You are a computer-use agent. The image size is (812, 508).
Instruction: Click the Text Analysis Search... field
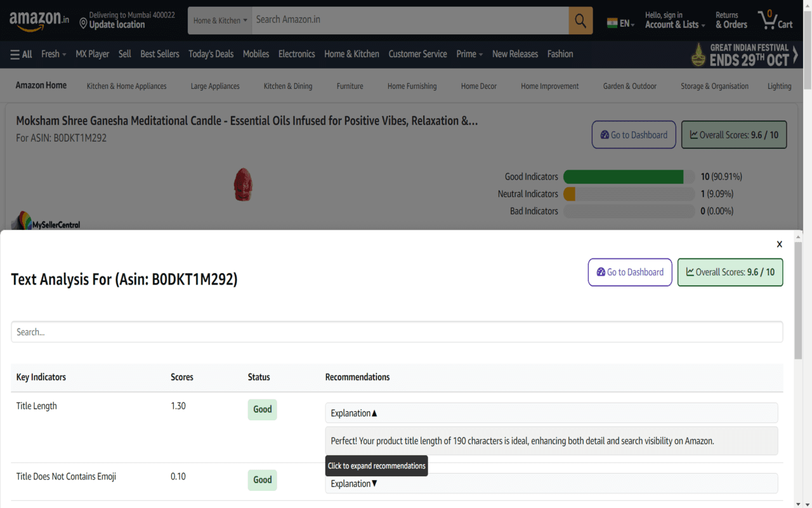(396, 331)
